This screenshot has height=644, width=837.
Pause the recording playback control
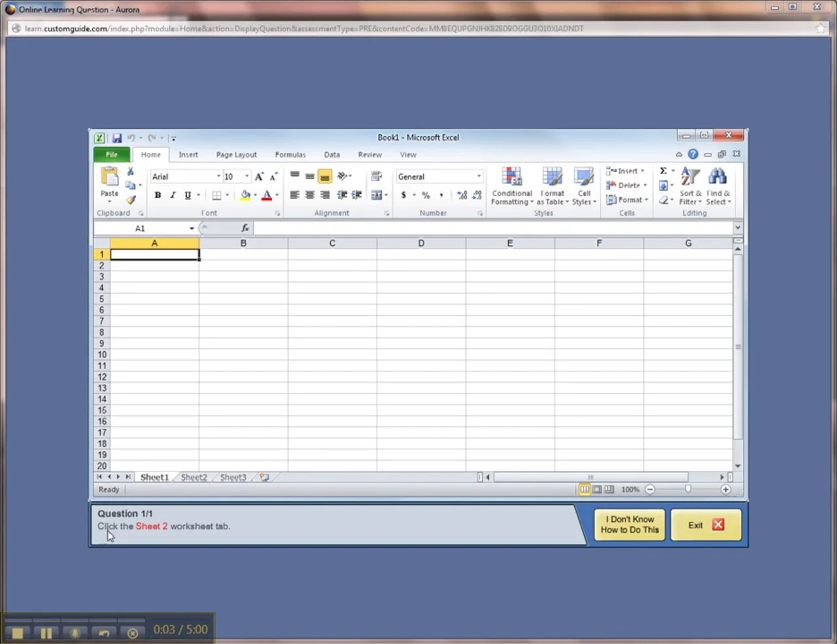point(46,633)
